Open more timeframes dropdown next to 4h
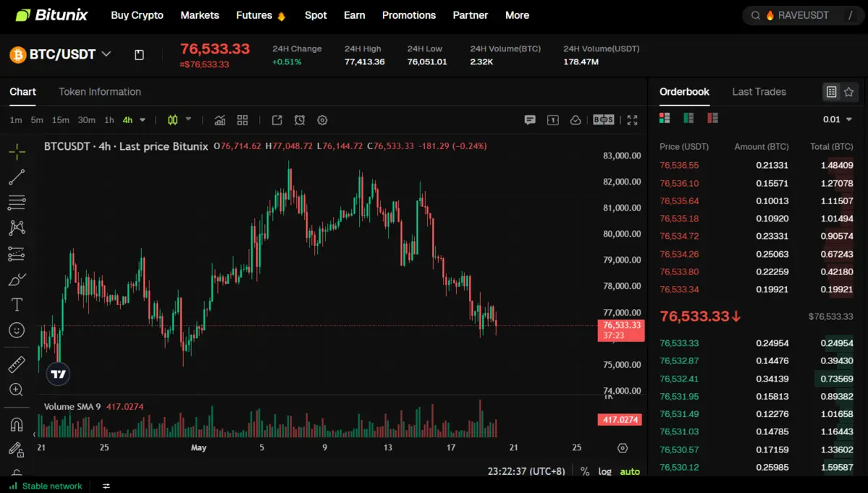868x493 pixels. (x=143, y=120)
